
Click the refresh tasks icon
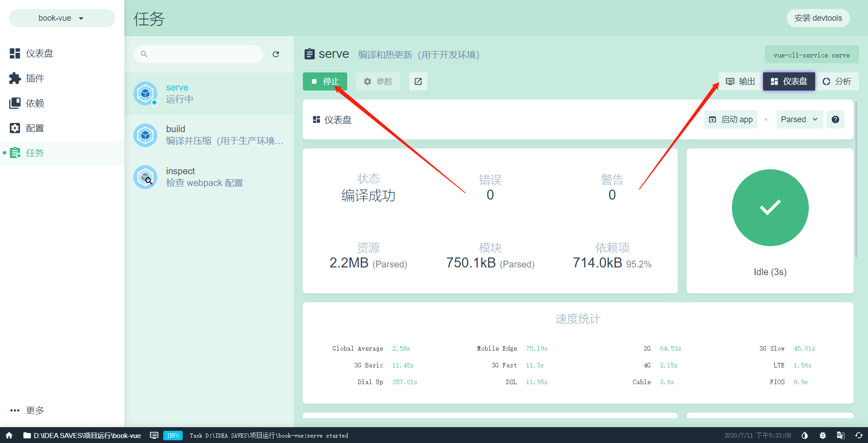276,54
